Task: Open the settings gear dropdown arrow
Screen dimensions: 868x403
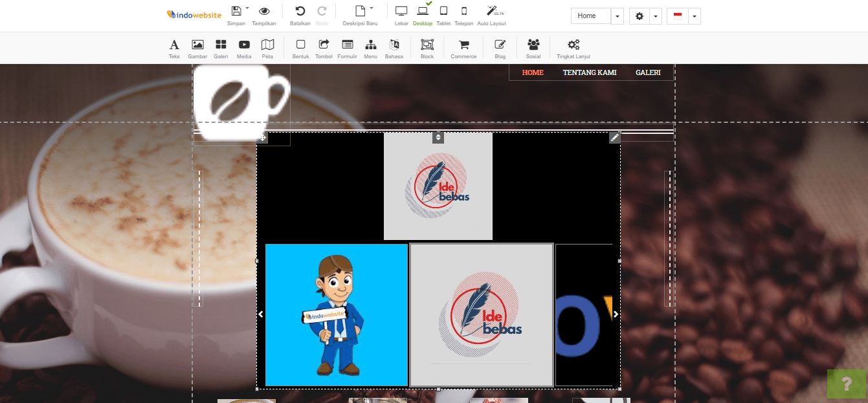Action: pyautogui.click(x=656, y=16)
